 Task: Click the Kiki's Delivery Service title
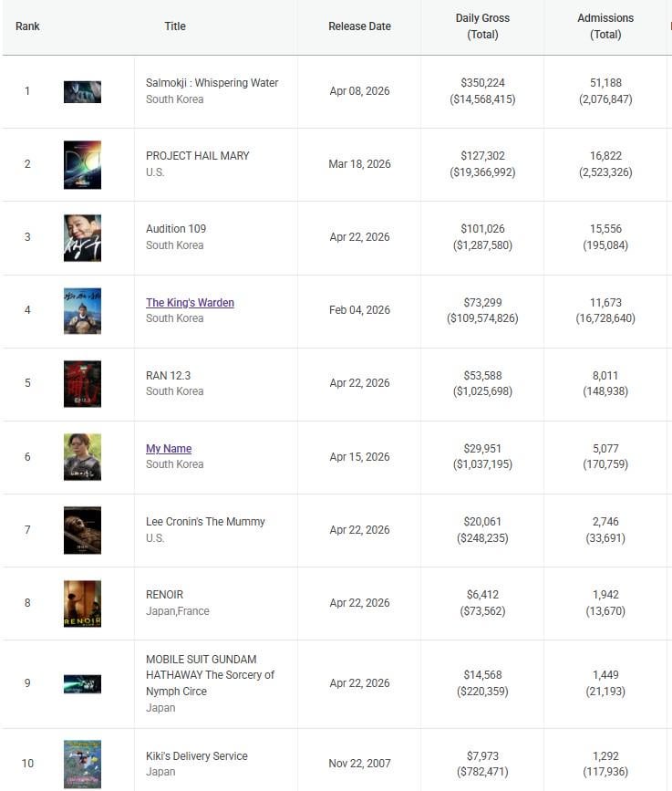(x=196, y=755)
